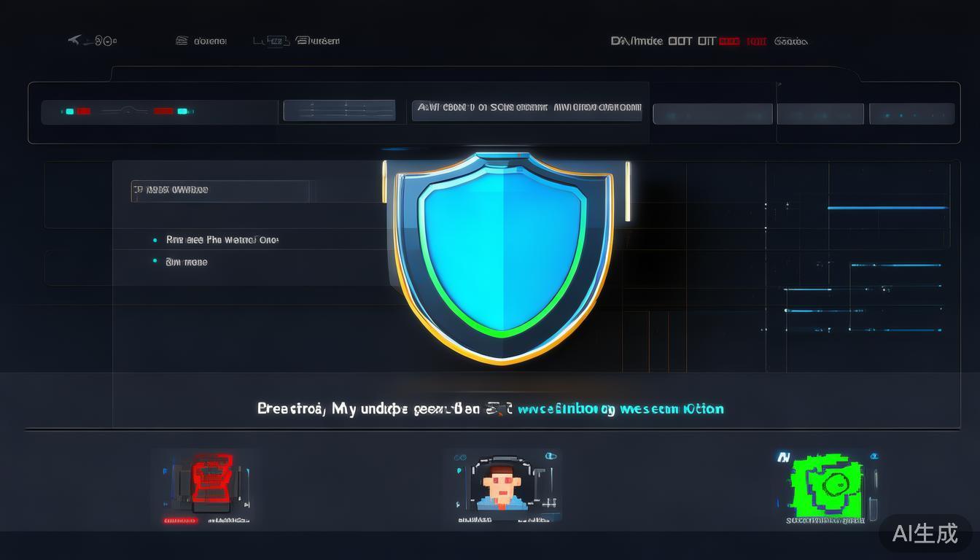Click the red notification badge in header
The width and height of the screenshot is (980, 560).
click(x=728, y=42)
